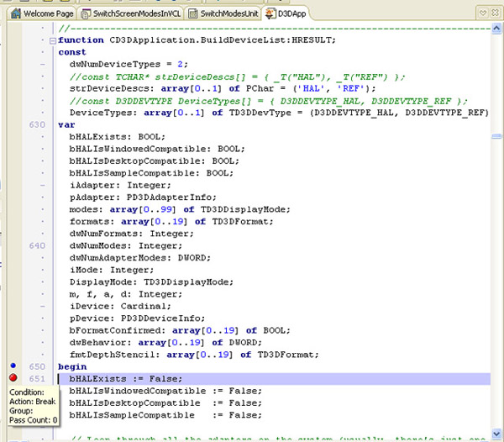
Task: Click the 'dwNumFormats: Integer;' declaration
Action: tap(132, 234)
